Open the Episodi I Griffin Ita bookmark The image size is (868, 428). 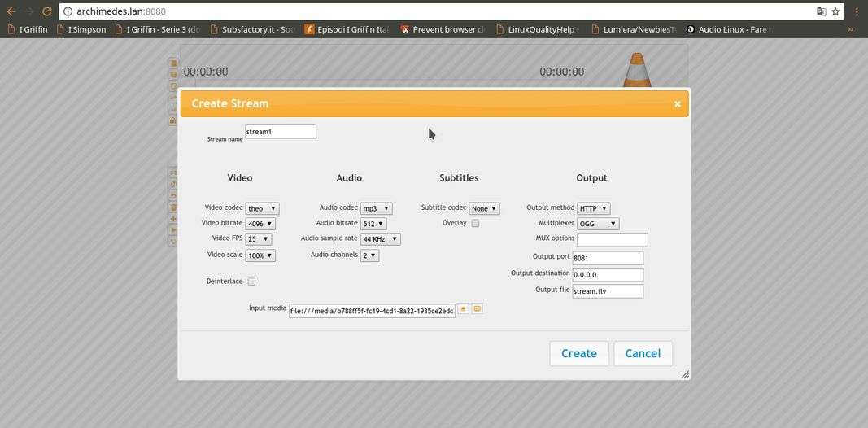click(348, 29)
